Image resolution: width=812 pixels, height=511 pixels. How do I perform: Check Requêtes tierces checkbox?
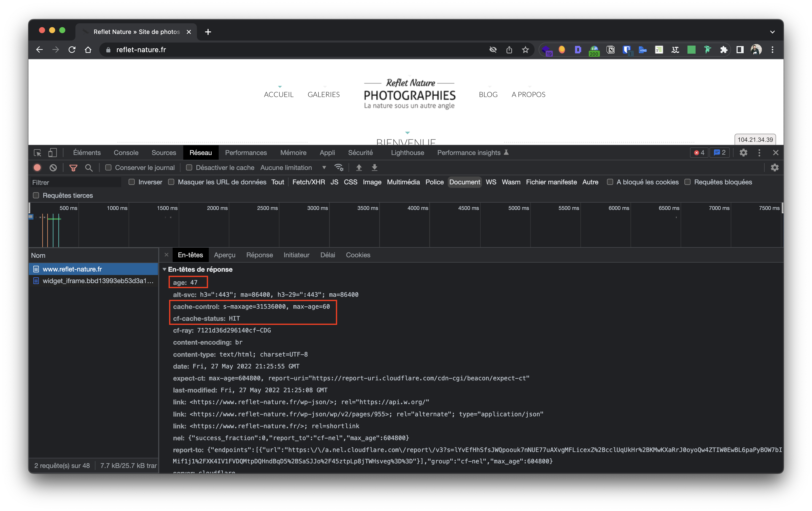(x=36, y=196)
